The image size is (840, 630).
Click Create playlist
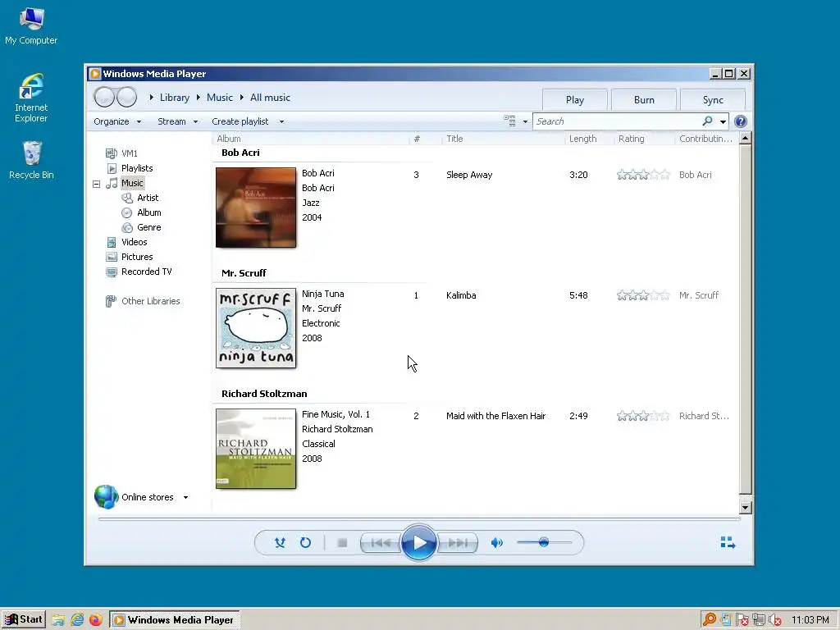coord(240,121)
